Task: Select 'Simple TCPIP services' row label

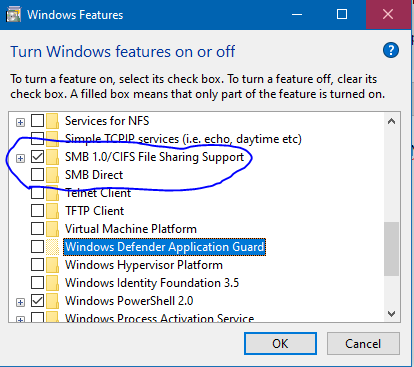Action: tap(183, 139)
